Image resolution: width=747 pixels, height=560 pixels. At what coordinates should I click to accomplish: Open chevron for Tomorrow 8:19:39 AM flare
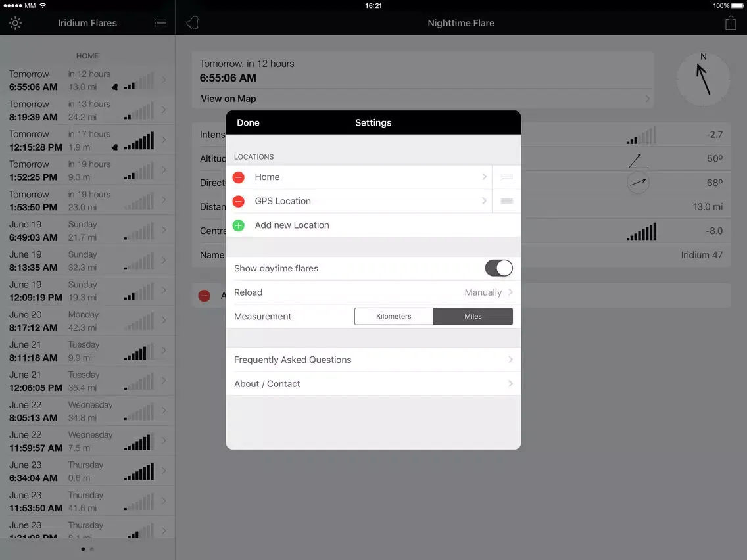click(164, 110)
